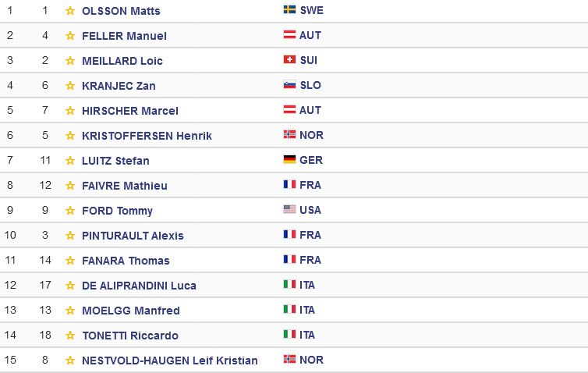Select NESTVOLD-HAUGEN Leif Kristian entry
Viewport: 588px width, 373px height.
170,361
